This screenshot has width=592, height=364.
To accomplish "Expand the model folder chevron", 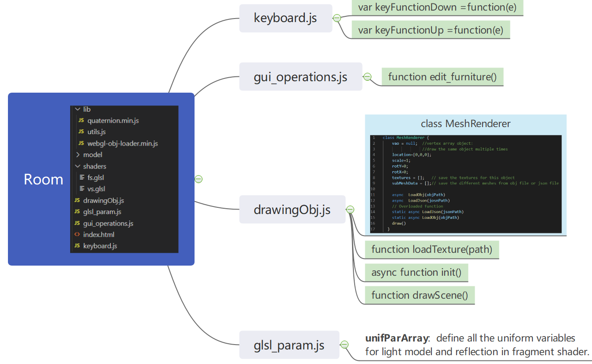I will pyautogui.click(x=78, y=155).
